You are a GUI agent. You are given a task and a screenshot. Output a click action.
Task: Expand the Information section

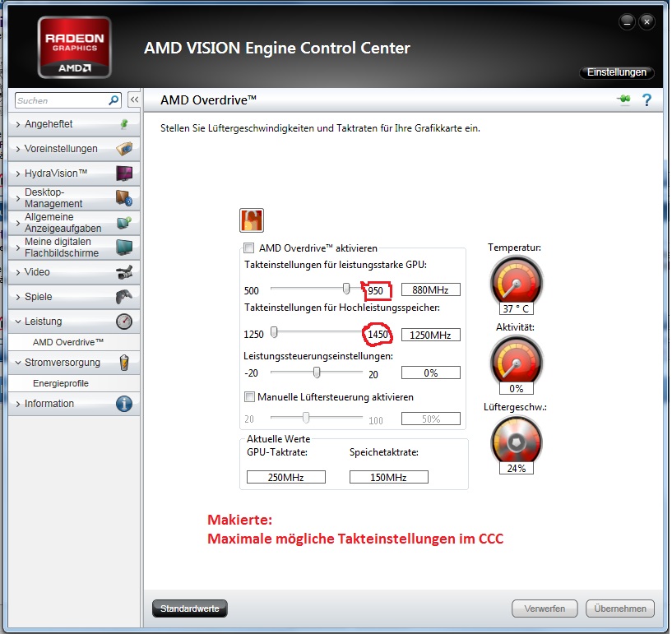18,404
